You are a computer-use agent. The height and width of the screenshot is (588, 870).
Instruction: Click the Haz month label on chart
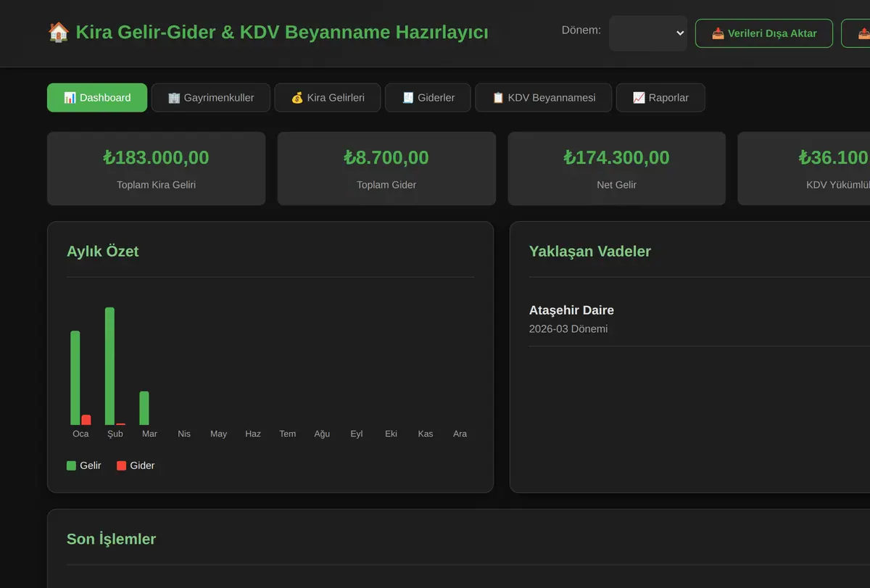253,434
